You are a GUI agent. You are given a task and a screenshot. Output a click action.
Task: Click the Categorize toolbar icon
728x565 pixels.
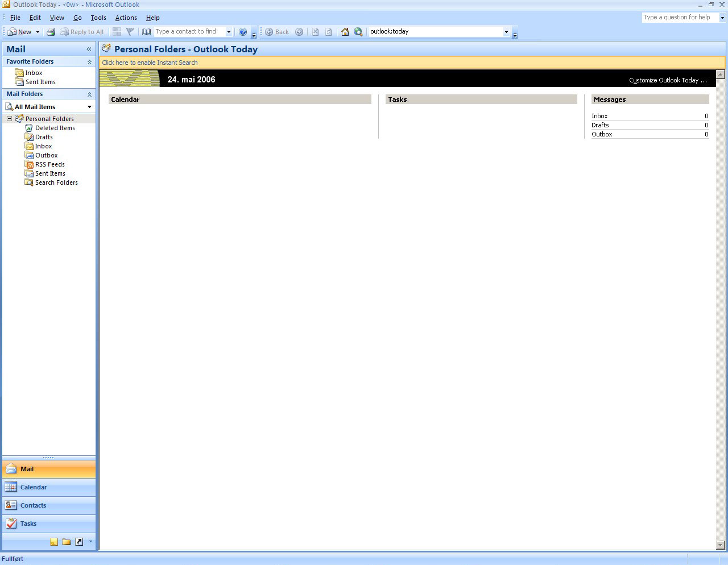[117, 32]
